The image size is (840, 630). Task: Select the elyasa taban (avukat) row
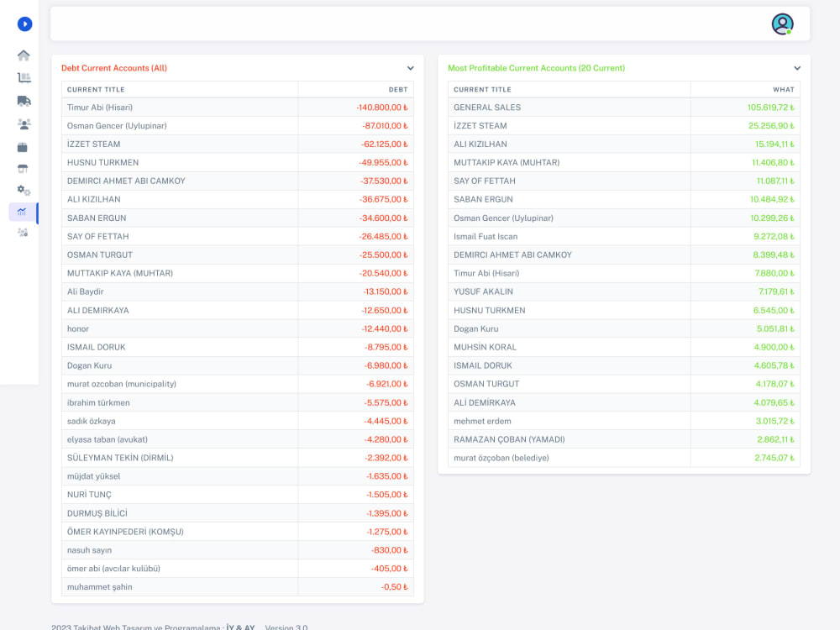238,439
